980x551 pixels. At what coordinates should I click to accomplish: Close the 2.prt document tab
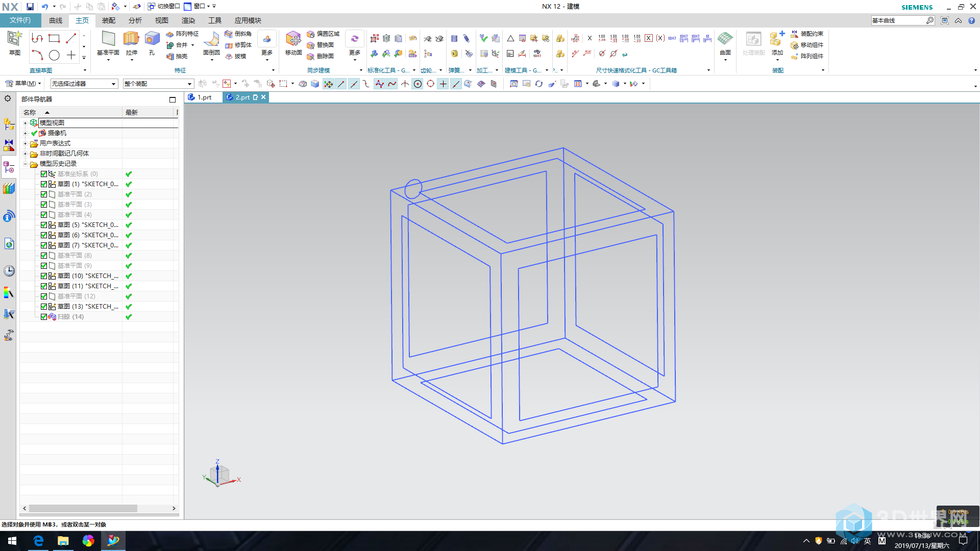click(x=263, y=97)
